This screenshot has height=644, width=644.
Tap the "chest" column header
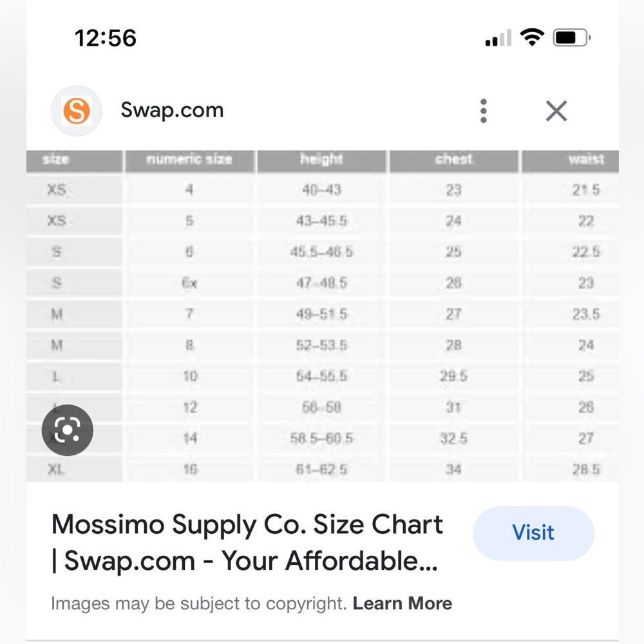[454, 160]
